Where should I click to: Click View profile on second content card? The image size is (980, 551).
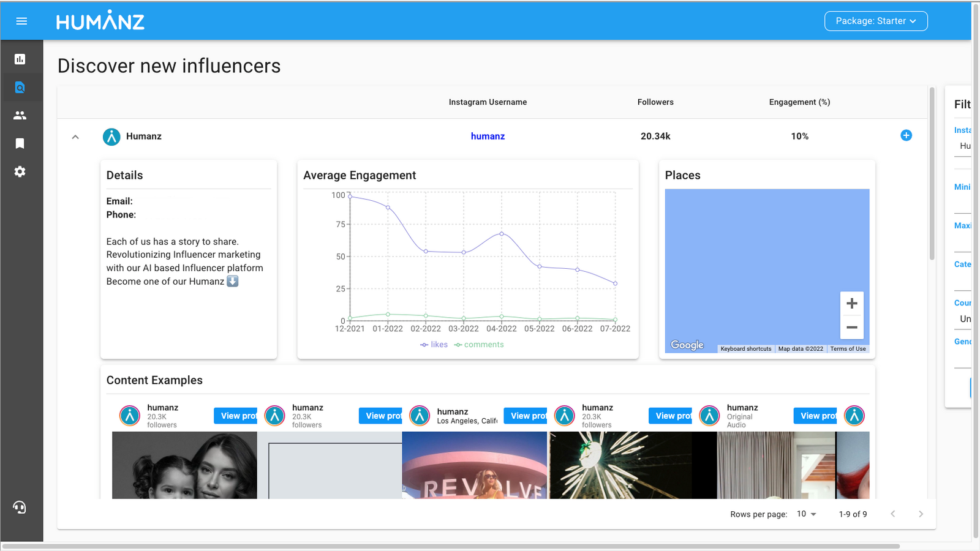point(381,416)
